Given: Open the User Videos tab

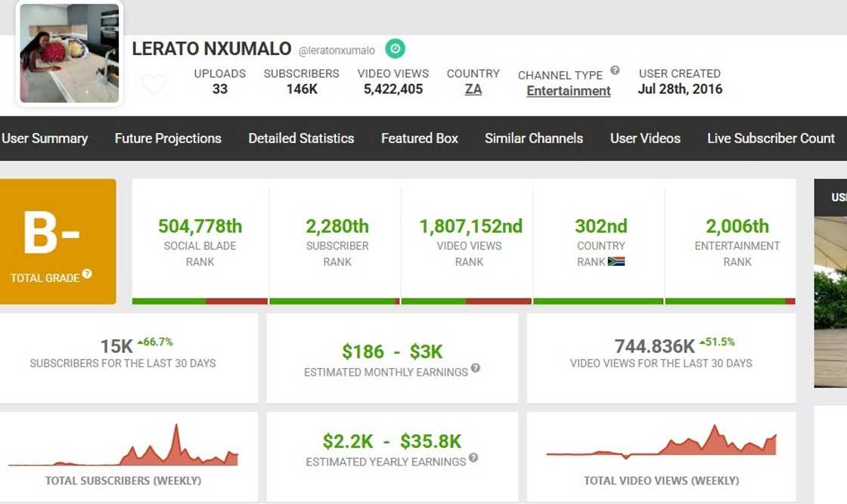Looking at the screenshot, I should pos(645,138).
